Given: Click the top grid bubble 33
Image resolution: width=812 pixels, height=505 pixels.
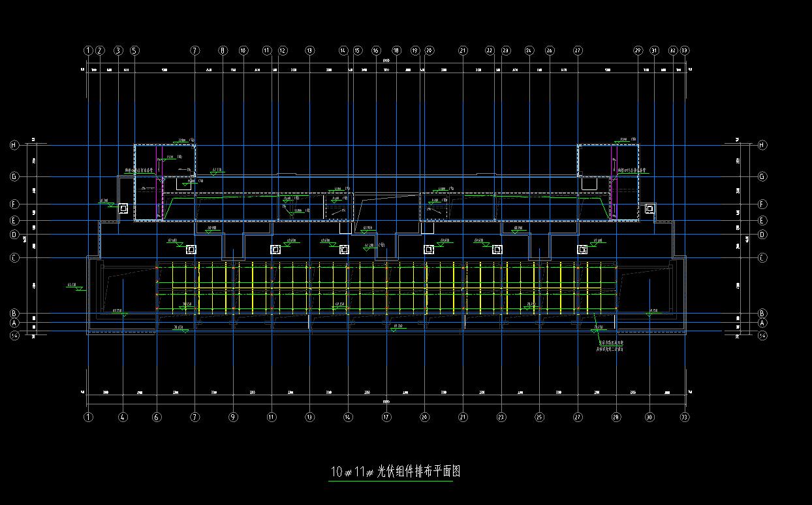Looking at the screenshot, I should click(685, 50).
